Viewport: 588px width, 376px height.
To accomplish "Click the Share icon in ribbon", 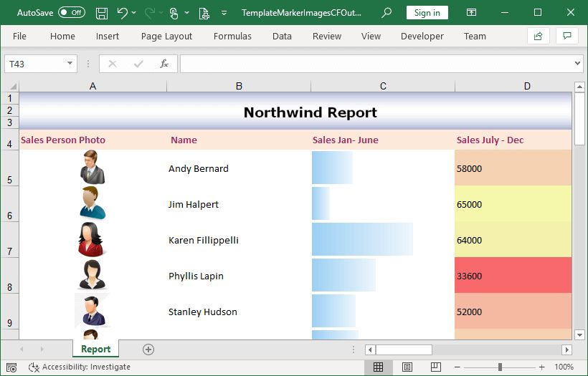I will point(538,36).
